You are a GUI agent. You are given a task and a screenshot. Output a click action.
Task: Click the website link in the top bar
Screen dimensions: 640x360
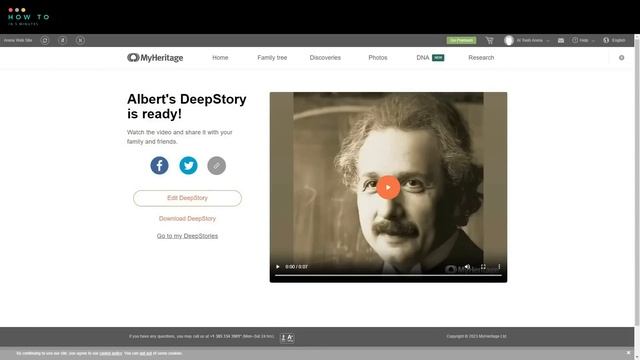tap(18, 40)
